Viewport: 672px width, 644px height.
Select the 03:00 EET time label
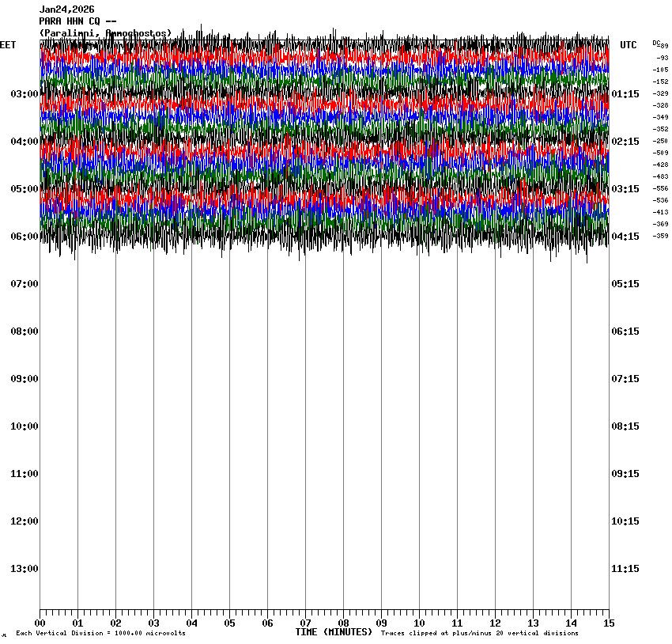click(25, 94)
